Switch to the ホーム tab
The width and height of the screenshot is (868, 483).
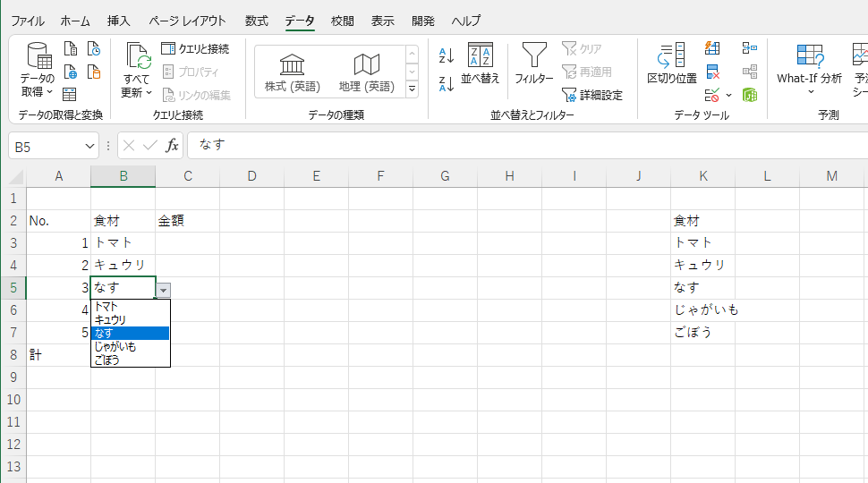point(75,21)
